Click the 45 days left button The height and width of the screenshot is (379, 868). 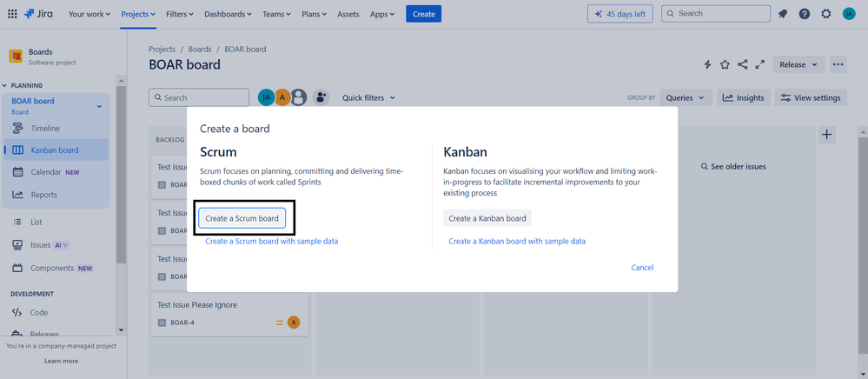coord(620,14)
